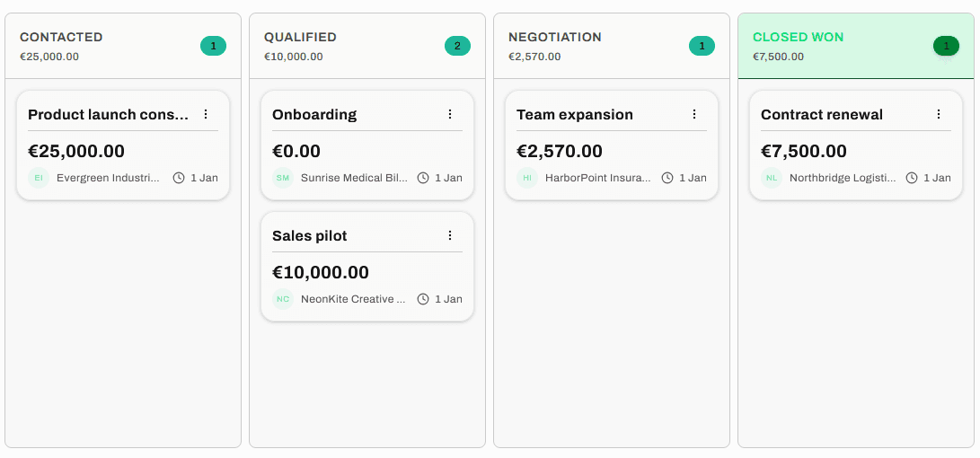
Task: Select the Contacted column header
Action: point(61,38)
